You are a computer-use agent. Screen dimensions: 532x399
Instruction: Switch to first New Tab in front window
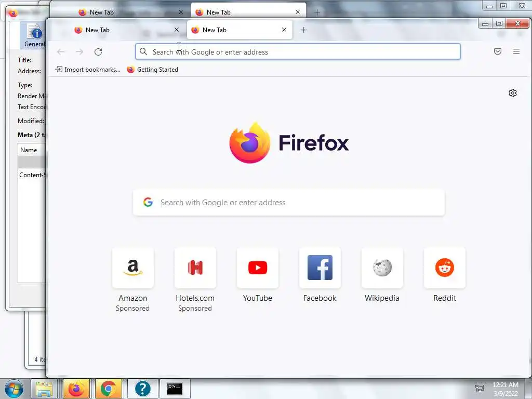(126, 30)
